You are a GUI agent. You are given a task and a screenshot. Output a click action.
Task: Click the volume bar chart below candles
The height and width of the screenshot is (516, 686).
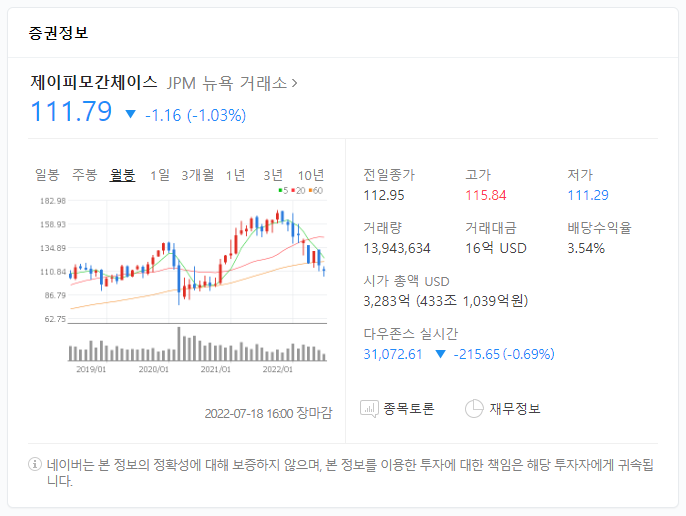(x=197, y=344)
